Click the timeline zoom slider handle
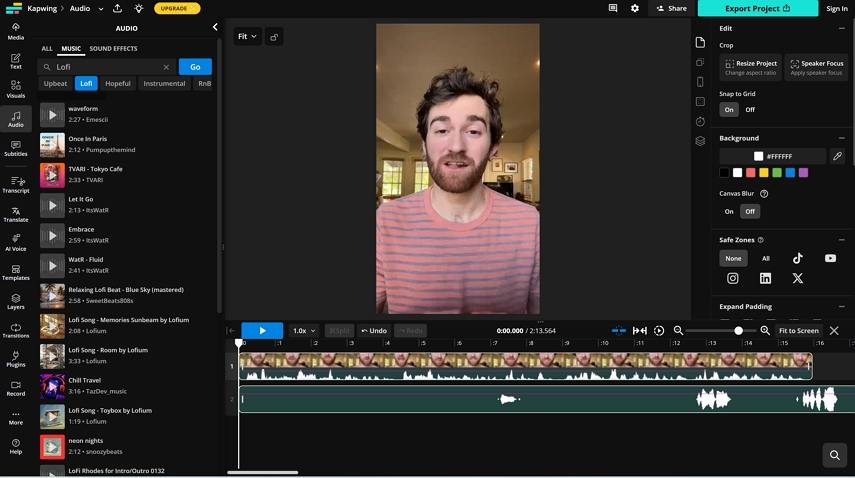This screenshot has height=478, width=855. (x=738, y=330)
